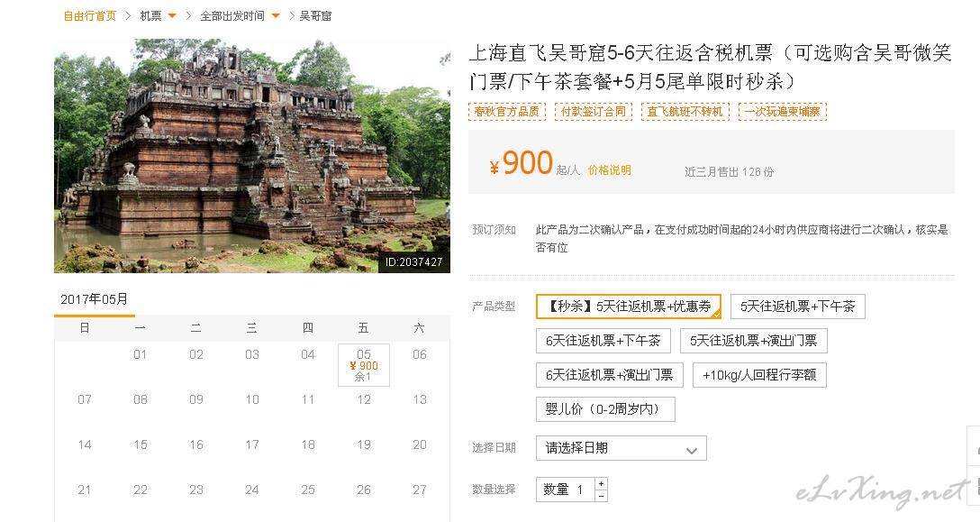Click the chevron in the date dropdown
Viewport: 980px width, 522px height.
click(x=691, y=450)
